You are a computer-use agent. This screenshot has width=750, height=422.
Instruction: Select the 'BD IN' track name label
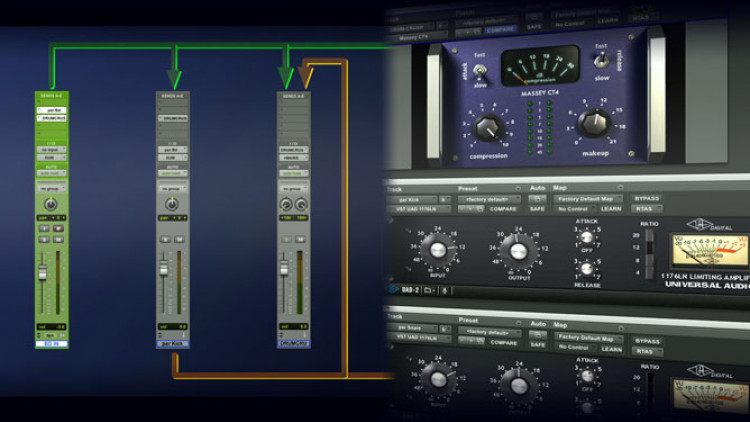tap(52, 344)
